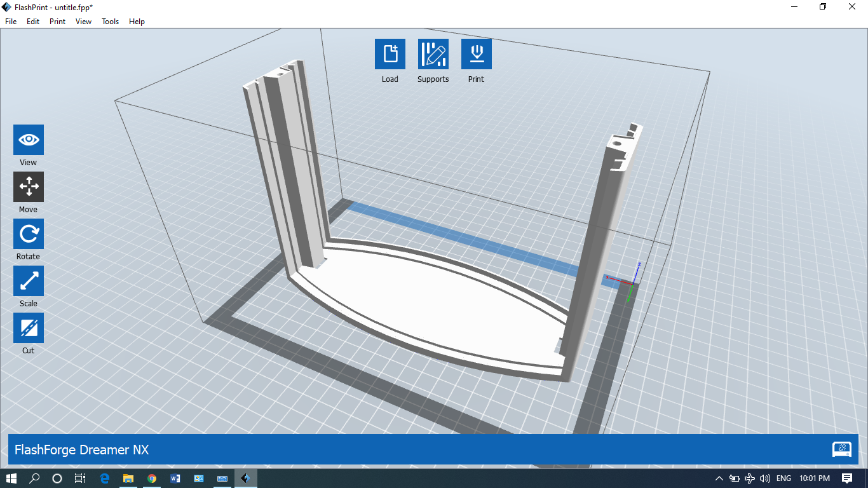Click the Load file icon
Image resolution: width=868 pixels, height=488 pixels.
390,54
